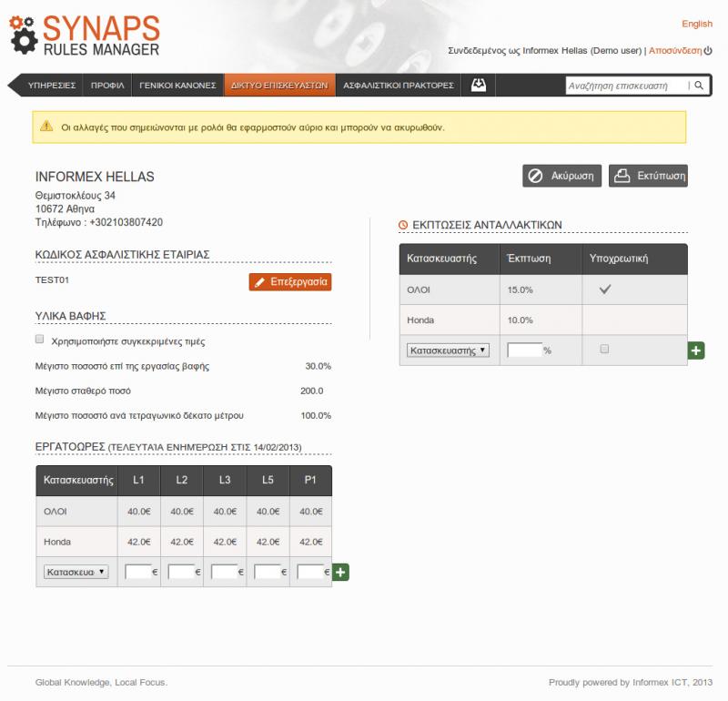
Task: Click the clock icon beside ΕΚΠΤΩΣΕΙΣ ΑΝΤΑΛΛΑΚΤΙΚΩΝ
Action: pyautogui.click(x=403, y=225)
